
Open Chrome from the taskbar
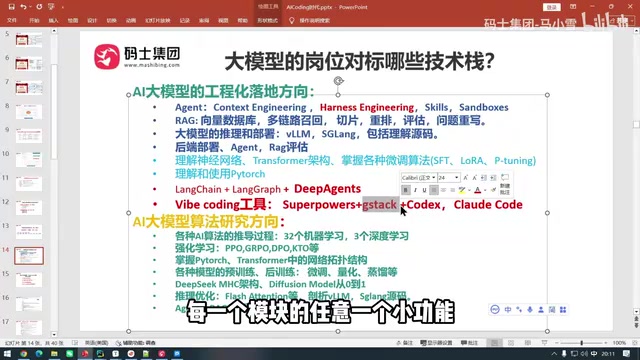coord(23,353)
